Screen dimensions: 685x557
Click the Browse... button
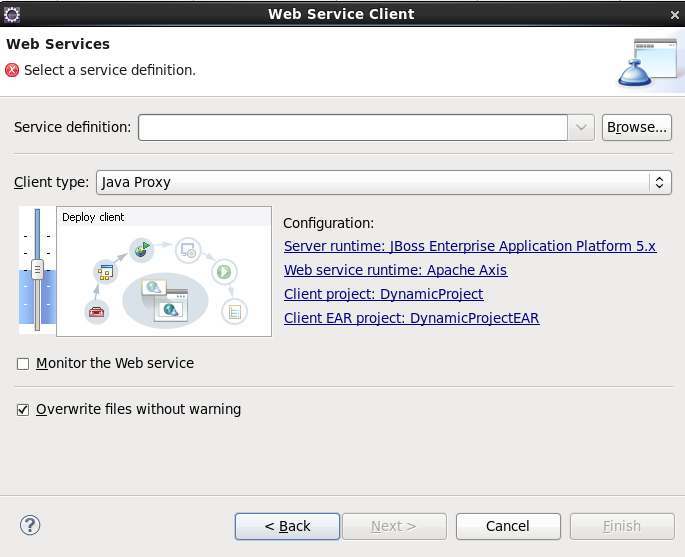pos(636,128)
